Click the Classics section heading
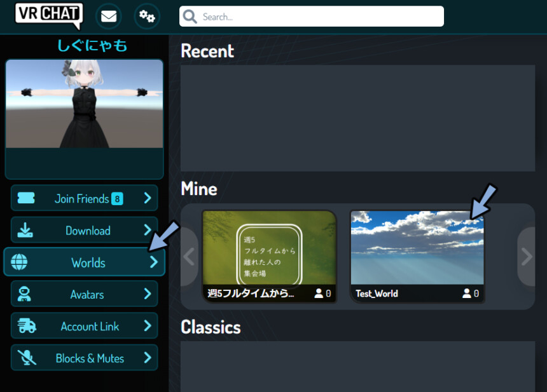 211,327
